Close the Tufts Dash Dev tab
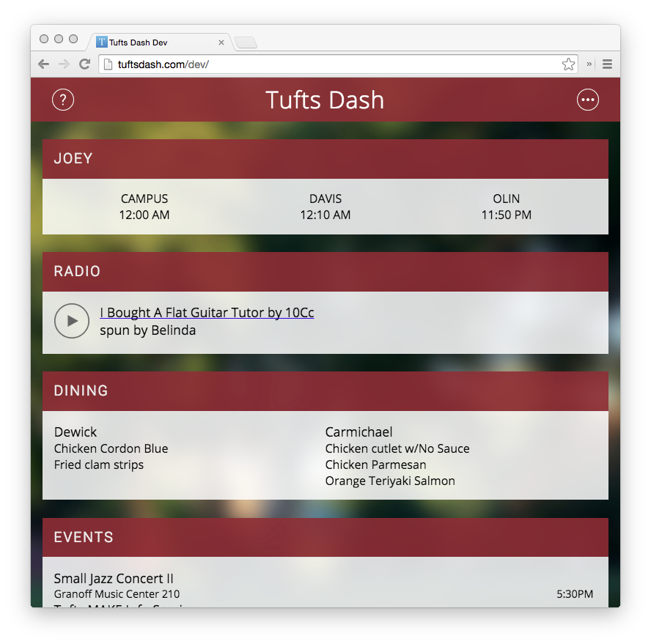Viewport: 651px width, 644px height. pos(221,42)
